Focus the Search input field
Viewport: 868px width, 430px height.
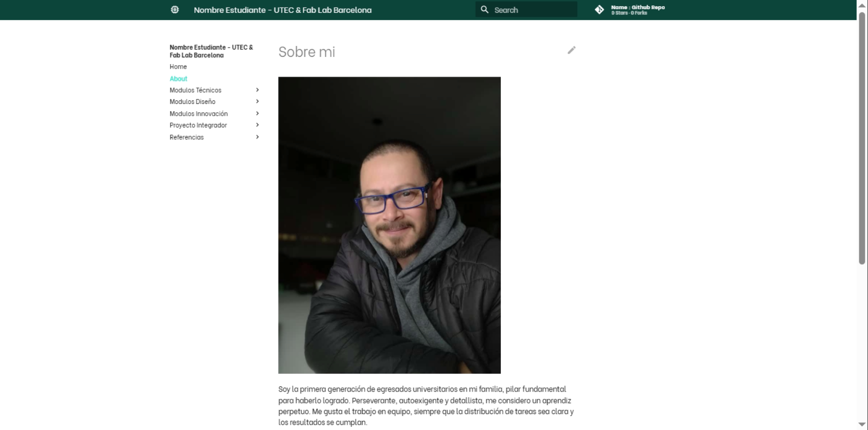point(532,10)
